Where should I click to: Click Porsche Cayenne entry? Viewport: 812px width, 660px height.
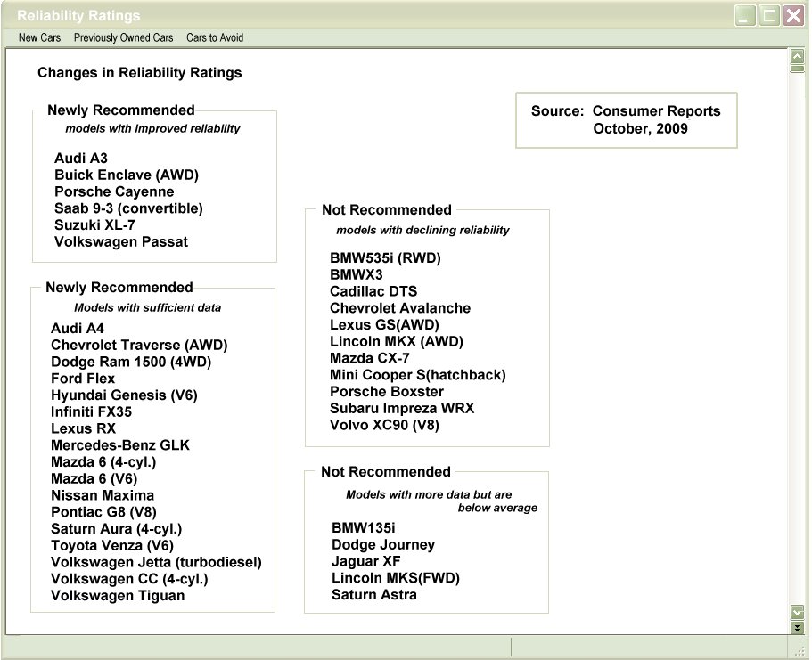[114, 191]
